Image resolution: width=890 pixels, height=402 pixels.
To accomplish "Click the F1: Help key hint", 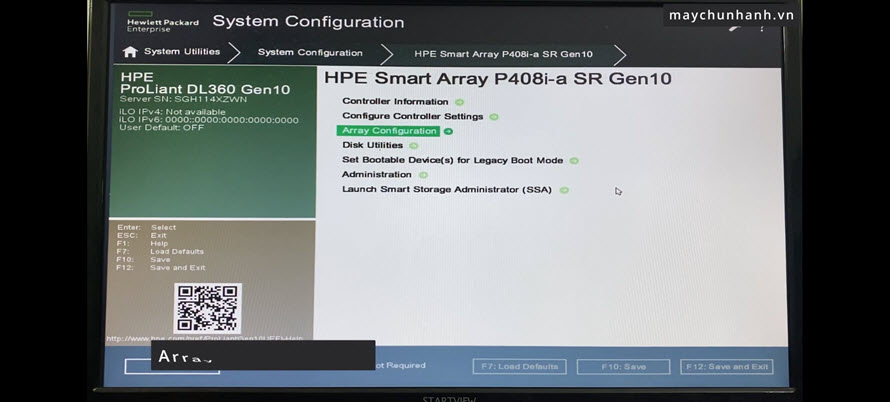I will pos(142,244).
